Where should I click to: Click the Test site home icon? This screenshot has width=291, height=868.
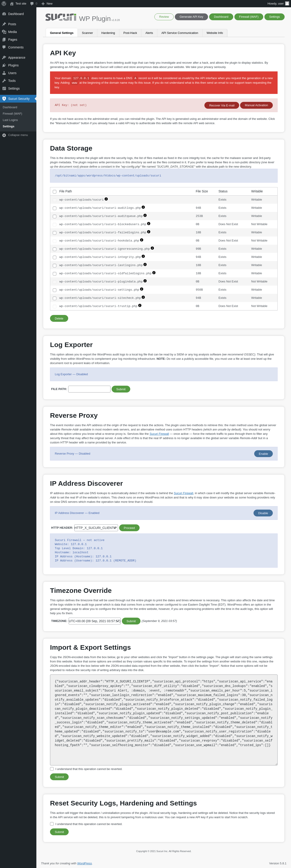(x=12, y=3)
